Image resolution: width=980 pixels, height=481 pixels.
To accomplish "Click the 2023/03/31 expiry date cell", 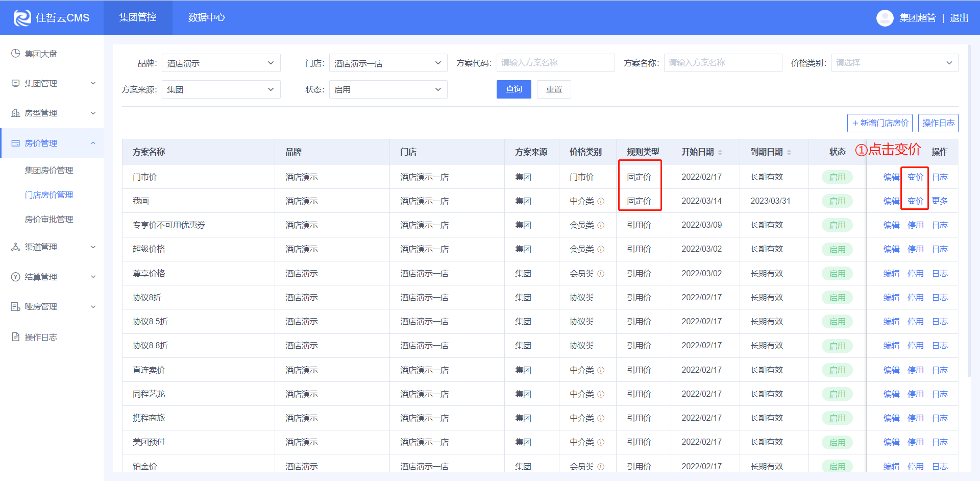I will pos(770,201).
